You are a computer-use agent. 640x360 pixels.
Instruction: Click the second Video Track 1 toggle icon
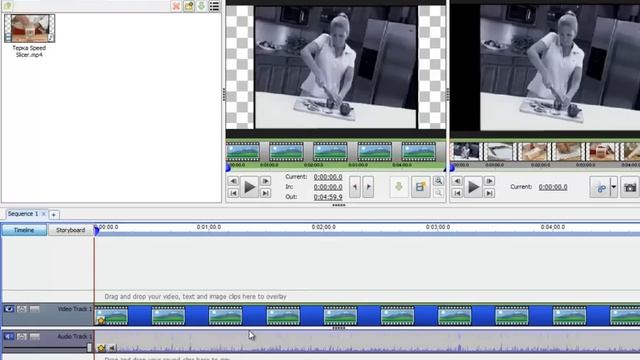(22, 309)
